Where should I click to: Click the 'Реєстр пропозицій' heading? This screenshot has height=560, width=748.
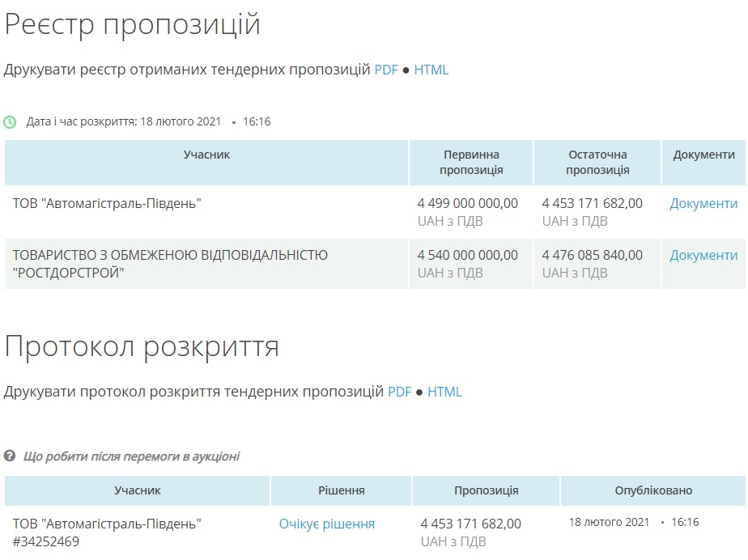tap(133, 24)
